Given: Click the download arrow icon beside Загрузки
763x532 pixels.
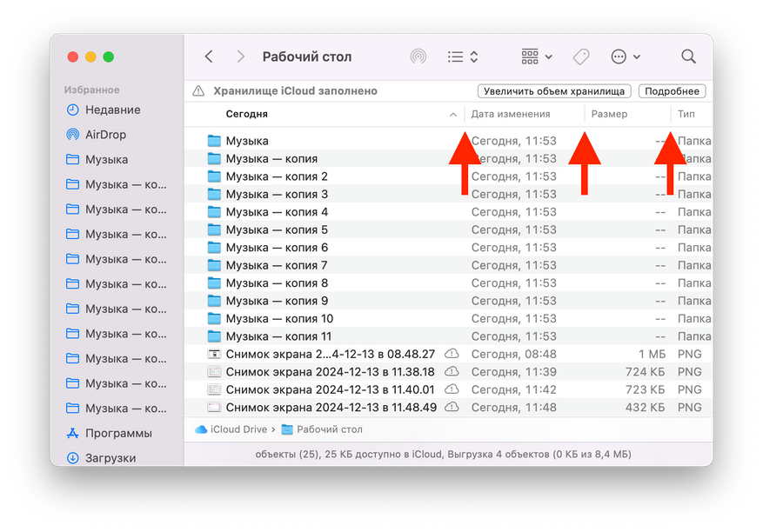Looking at the screenshot, I should 72,458.
